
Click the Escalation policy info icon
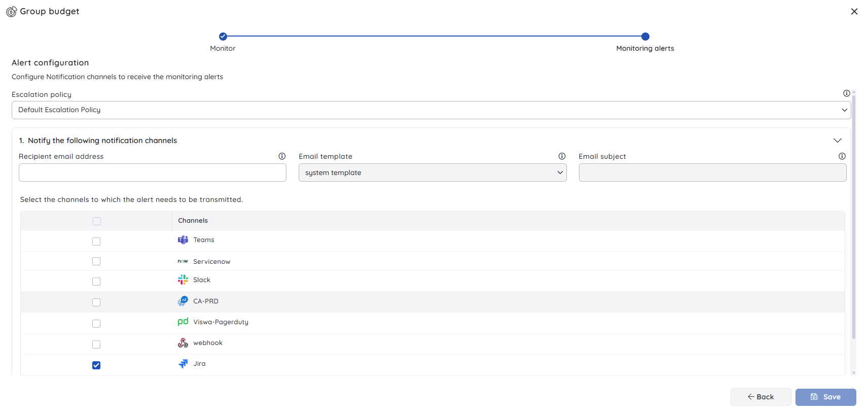tap(846, 93)
